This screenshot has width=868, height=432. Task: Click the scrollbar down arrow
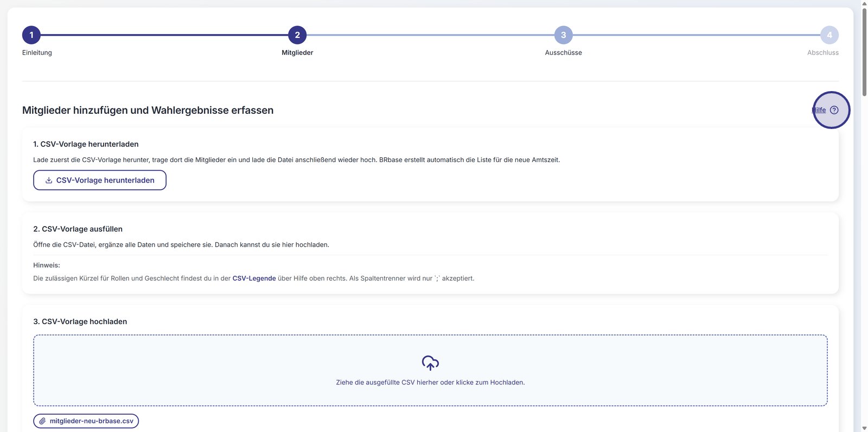864,428
